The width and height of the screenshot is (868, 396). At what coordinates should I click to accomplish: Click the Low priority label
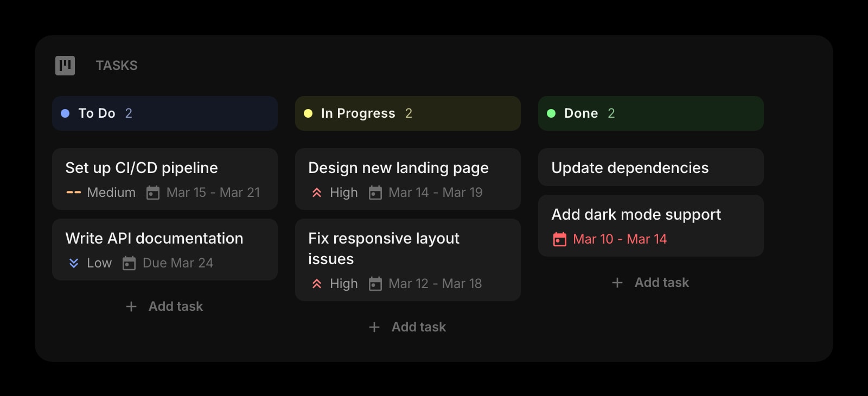click(x=99, y=263)
